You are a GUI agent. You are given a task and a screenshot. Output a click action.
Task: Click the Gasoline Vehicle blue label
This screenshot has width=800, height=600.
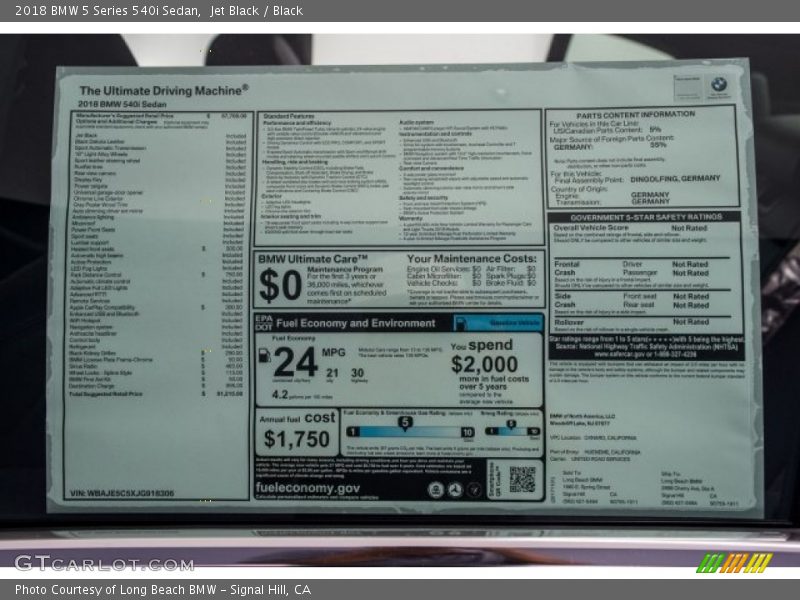[497, 323]
